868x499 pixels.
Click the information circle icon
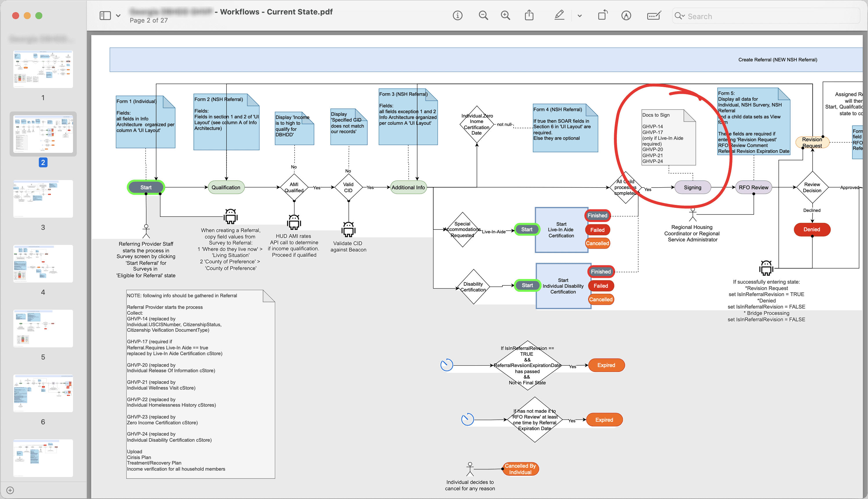458,16
